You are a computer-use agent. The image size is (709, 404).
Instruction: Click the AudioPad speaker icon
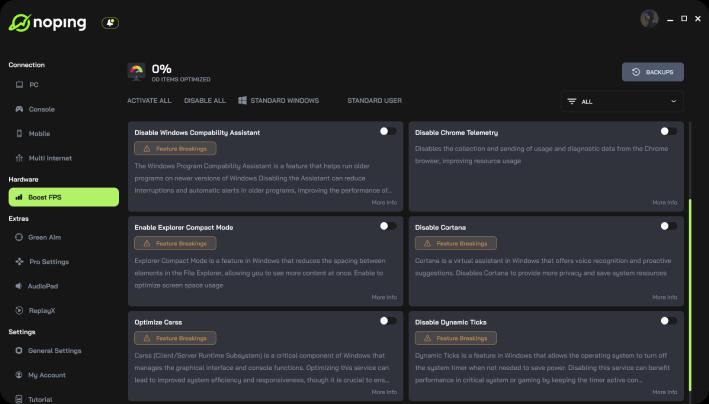click(19, 286)
